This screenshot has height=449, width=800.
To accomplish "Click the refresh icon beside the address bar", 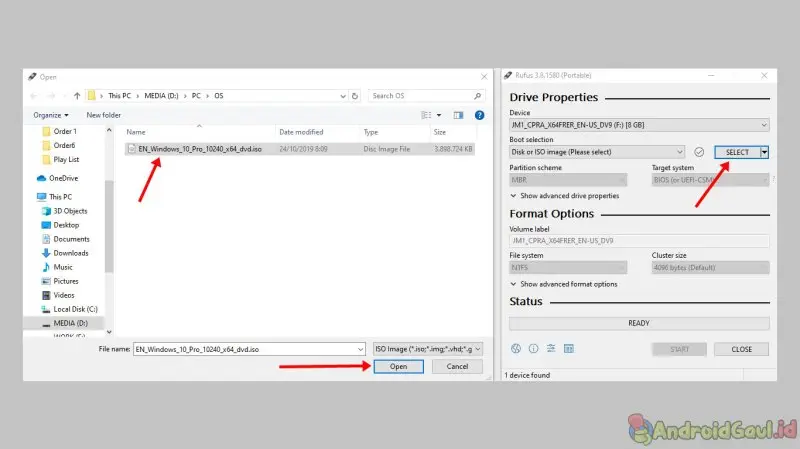I will click(355, 95).
